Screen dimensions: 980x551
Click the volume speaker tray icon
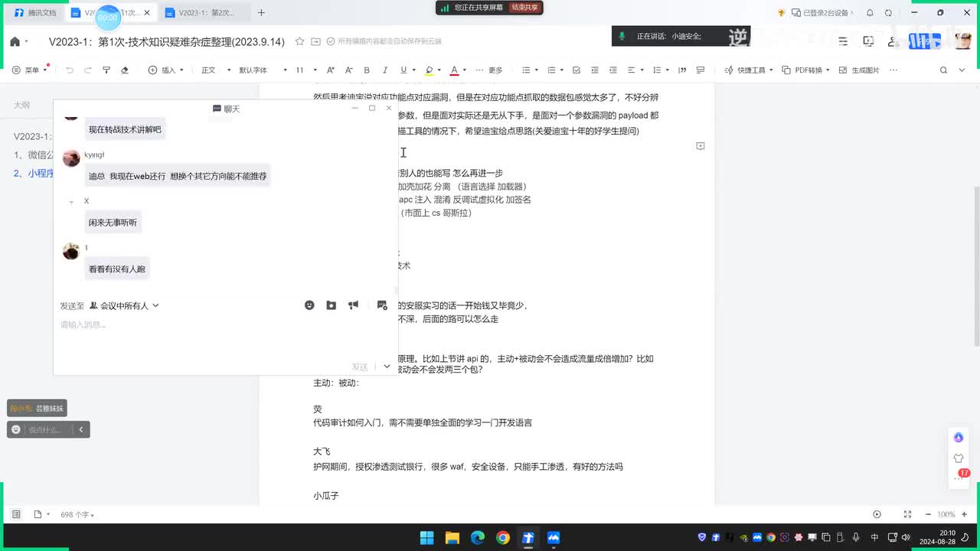[905, 537]
